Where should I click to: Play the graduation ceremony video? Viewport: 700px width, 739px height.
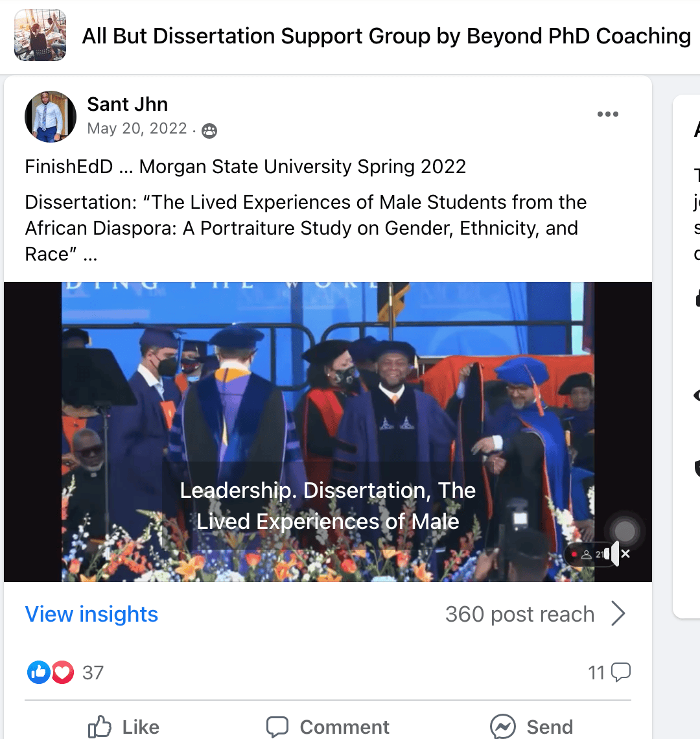pyautogui.click(x=328, y=415)
